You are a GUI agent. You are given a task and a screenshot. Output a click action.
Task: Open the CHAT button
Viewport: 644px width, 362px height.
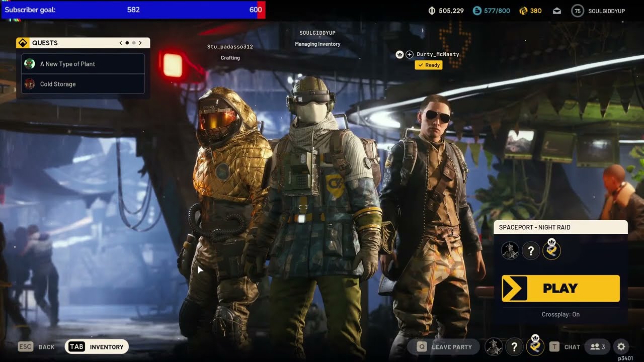click(565, 346)
